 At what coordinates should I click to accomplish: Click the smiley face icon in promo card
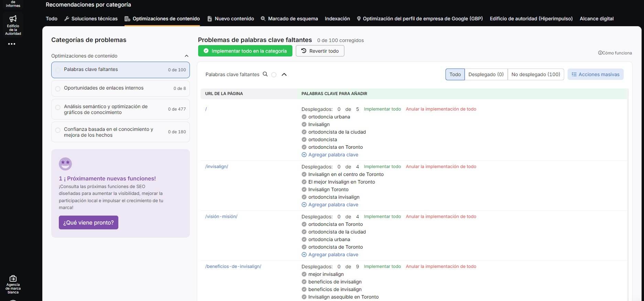point(65,164)
